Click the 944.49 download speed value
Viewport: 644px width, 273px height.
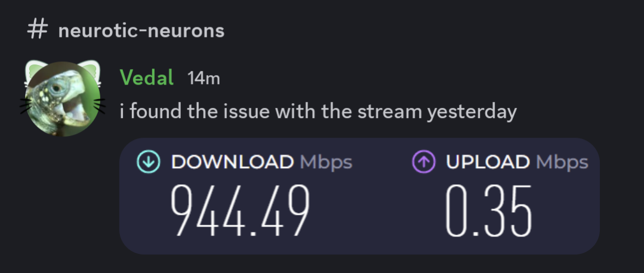click(x=241, y=210)
